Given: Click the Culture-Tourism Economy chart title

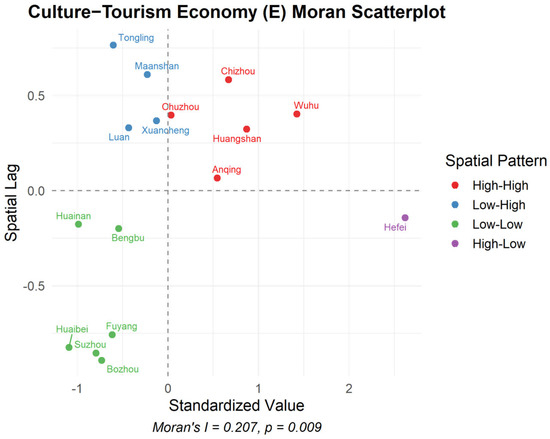Looking at the screenshot, I should point(237,12).
